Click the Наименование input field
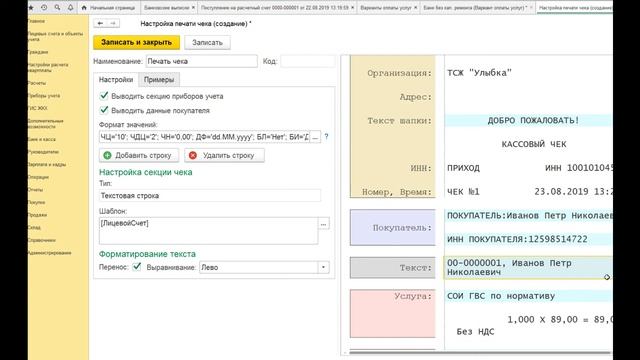The width and height of the screenshot is (640, 360). tap(202, 61)
